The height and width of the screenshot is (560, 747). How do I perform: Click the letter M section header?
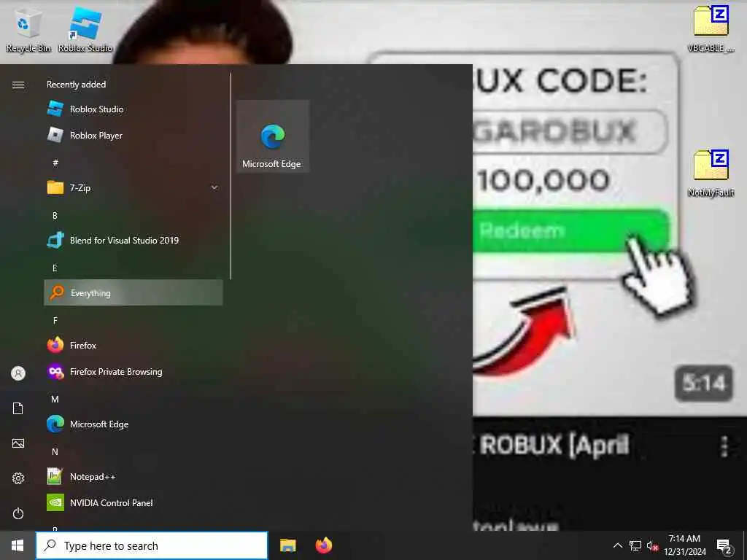[x=55, y=399]
